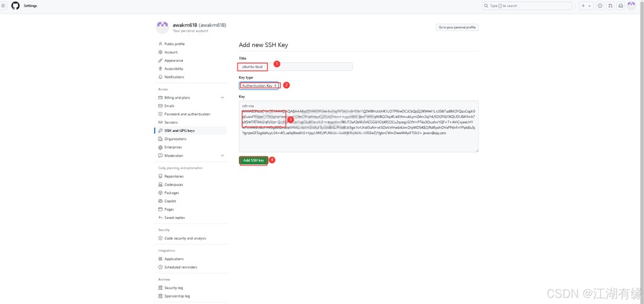Click the Repositories icon

[160, 176]
